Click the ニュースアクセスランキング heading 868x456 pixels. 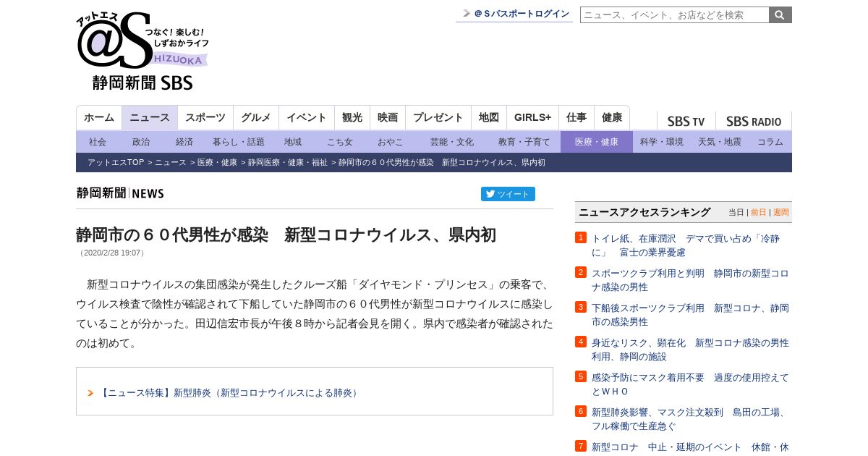pyautogui.click(x=644, y=212)
